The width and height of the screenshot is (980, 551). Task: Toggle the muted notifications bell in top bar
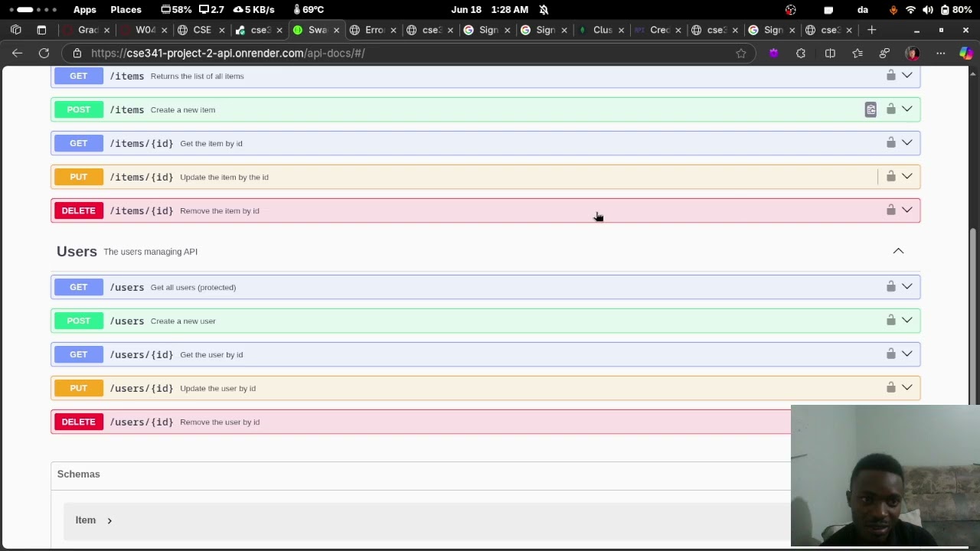point(544,10)
